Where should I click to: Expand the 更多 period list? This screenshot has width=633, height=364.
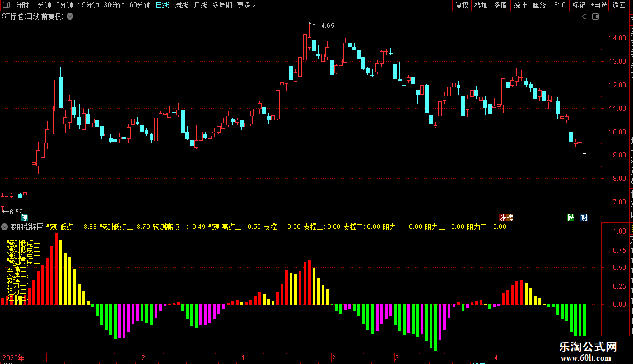(x=246, y=5)
